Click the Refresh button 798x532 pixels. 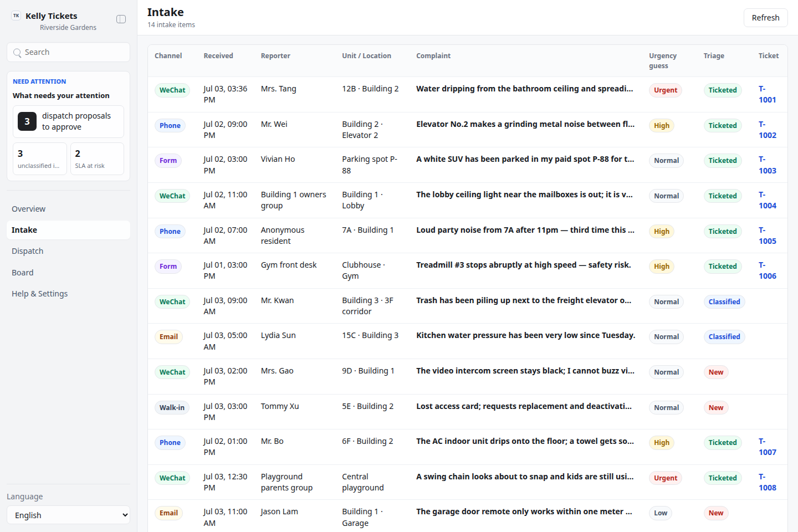click(765, 18)
